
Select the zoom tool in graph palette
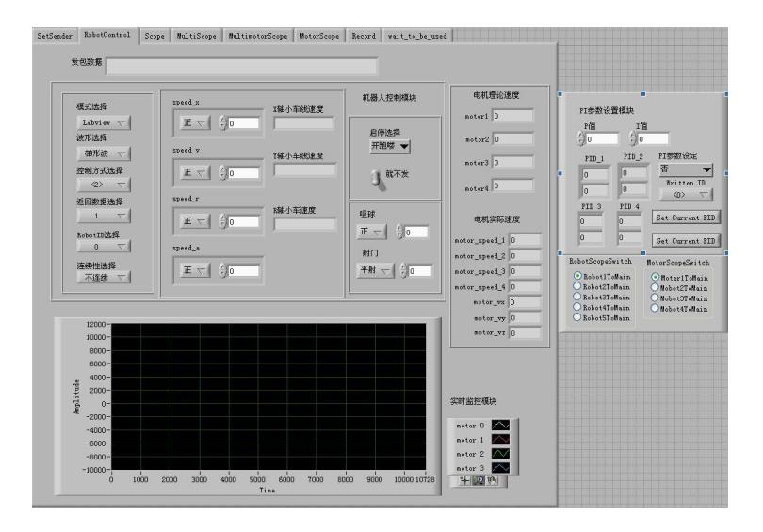479,480
